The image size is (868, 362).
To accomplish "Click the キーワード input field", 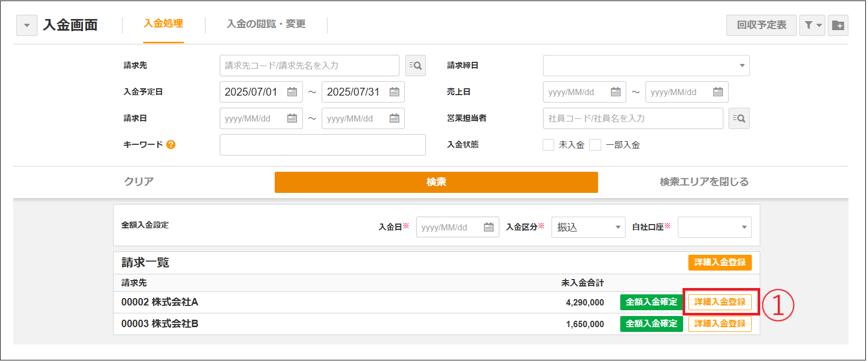I will click(x=322, y=145).
